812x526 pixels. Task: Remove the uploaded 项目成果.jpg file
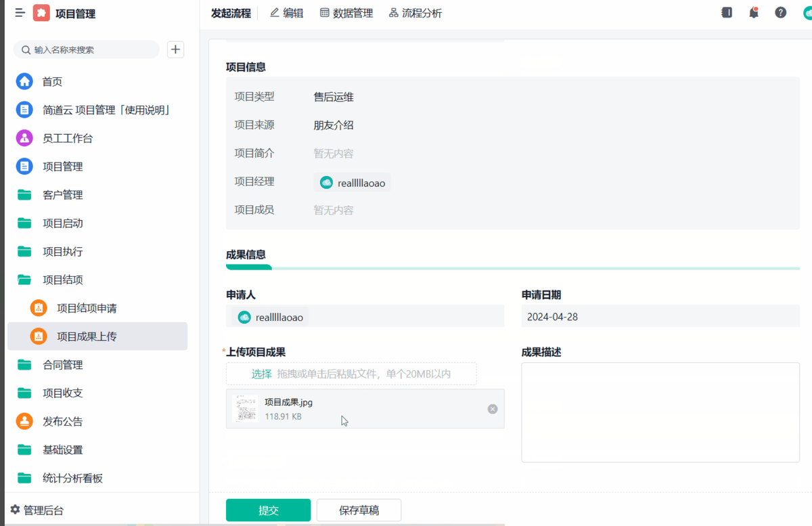(492, 409)
